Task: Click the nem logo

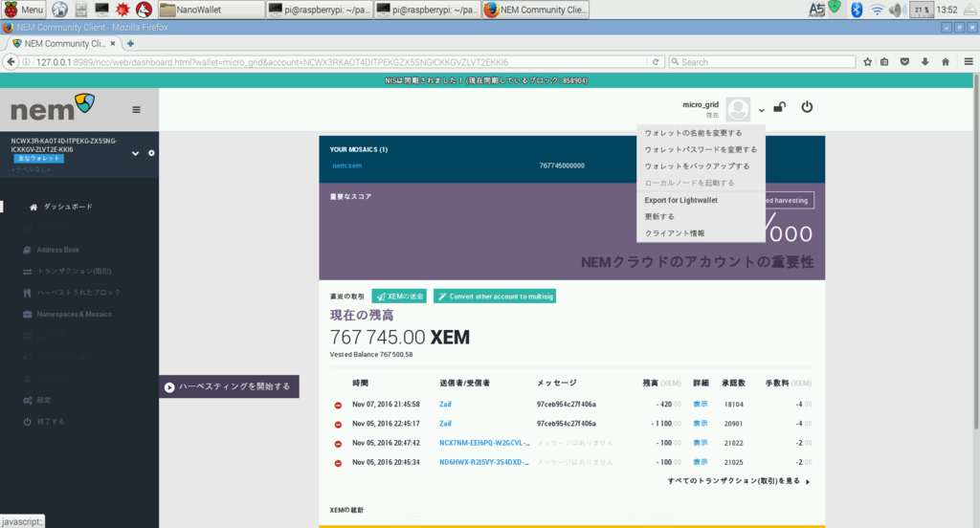Action: (53, 108)
